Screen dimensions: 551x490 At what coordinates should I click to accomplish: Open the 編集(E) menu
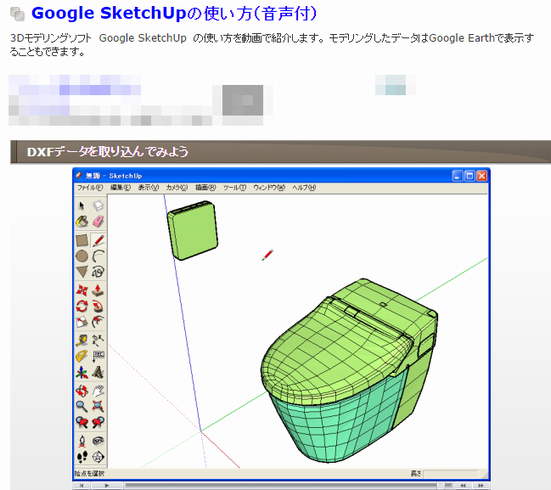coord(120,188)
